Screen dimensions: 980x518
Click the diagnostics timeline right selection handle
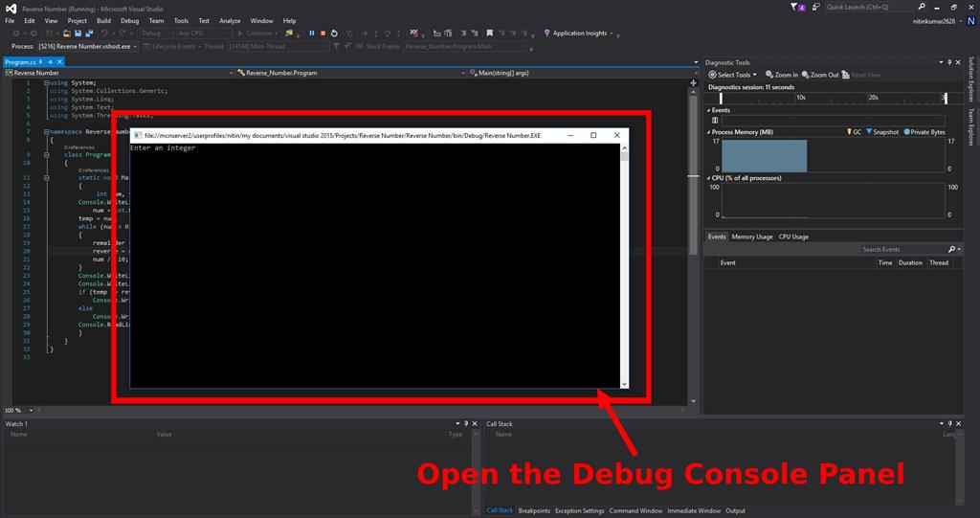[x=945, y=98]
